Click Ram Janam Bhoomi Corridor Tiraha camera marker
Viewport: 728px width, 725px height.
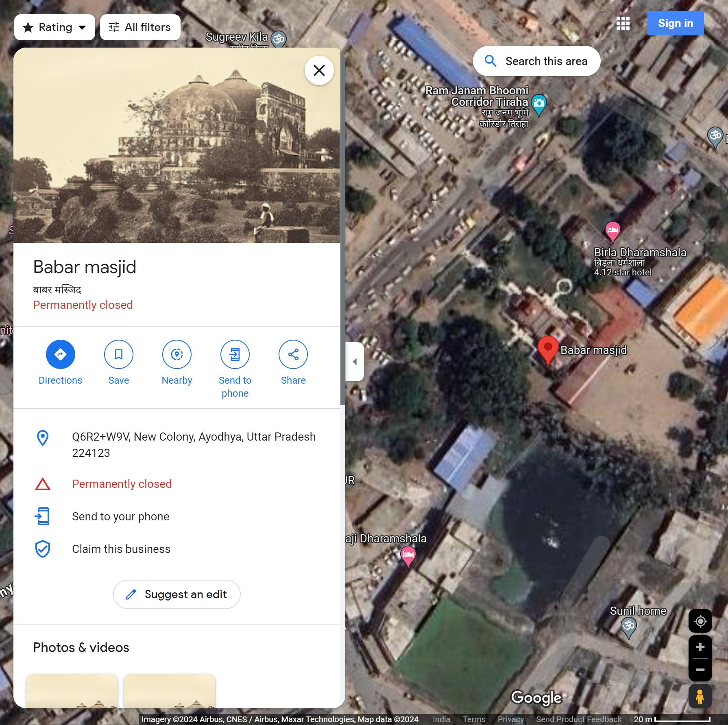(539, 105)
